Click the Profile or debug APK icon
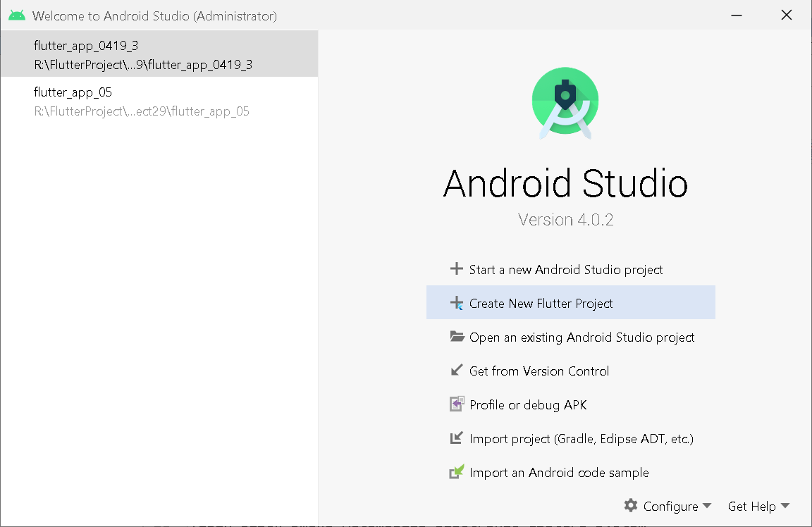This screenshot has width=812, height=527. [457, 404]
